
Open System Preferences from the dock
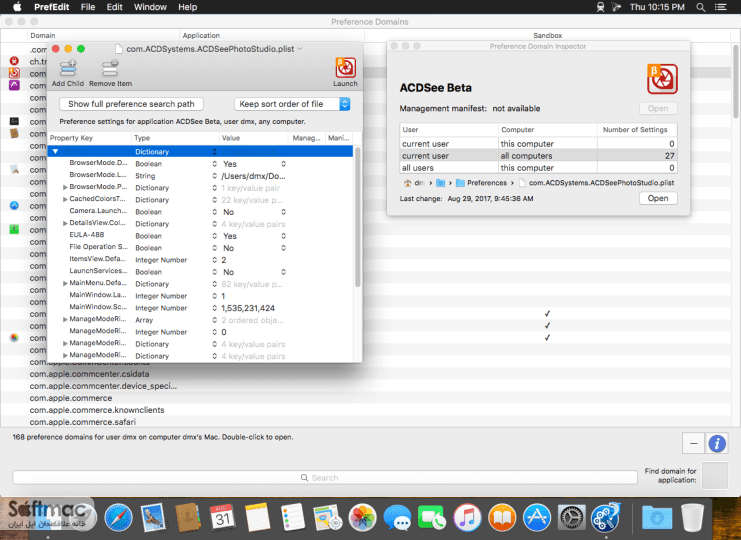click(x=571, y=518)
